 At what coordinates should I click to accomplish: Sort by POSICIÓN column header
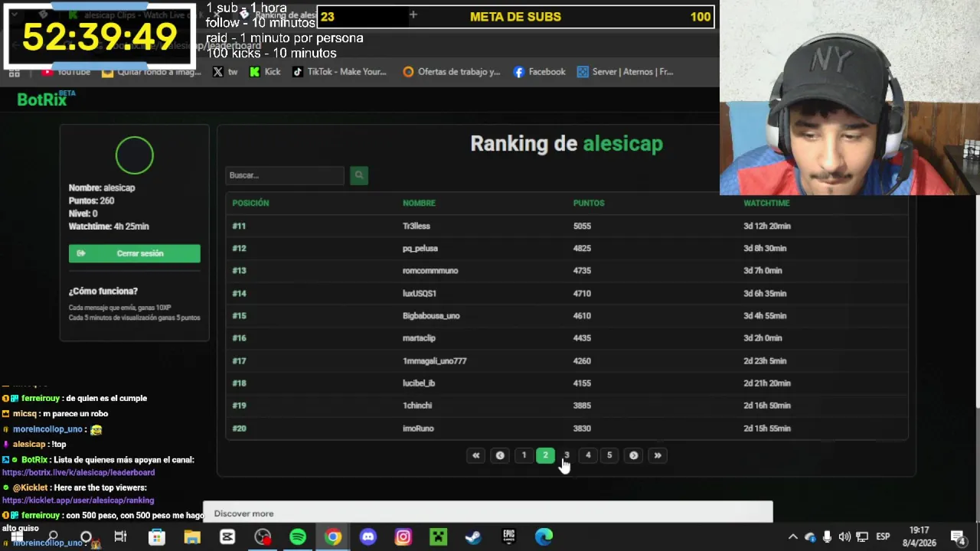(250, 203)
